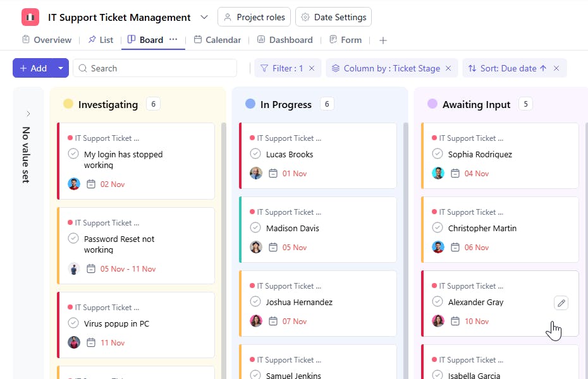This screenshot has height=379, width=588.
Task: Click assignee avatar on Madison Davis card
Action: (256, 247)
